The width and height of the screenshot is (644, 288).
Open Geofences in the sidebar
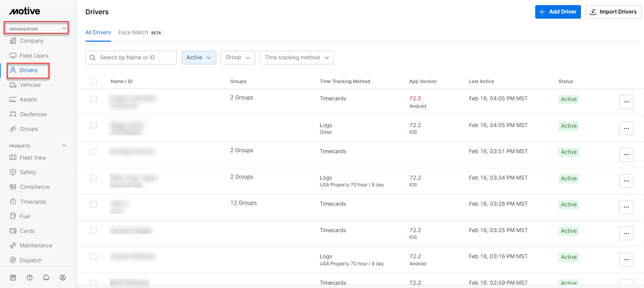[33, 114]
